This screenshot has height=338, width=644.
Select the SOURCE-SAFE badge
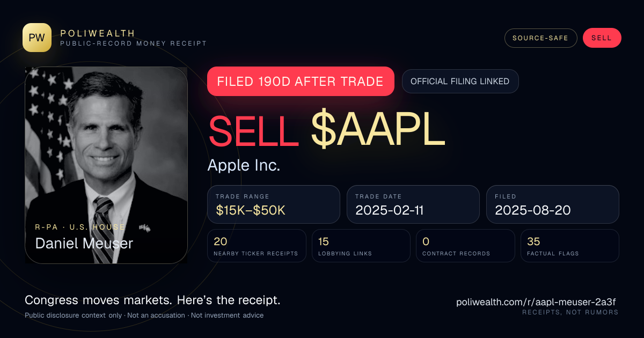[x=540, y=38]
